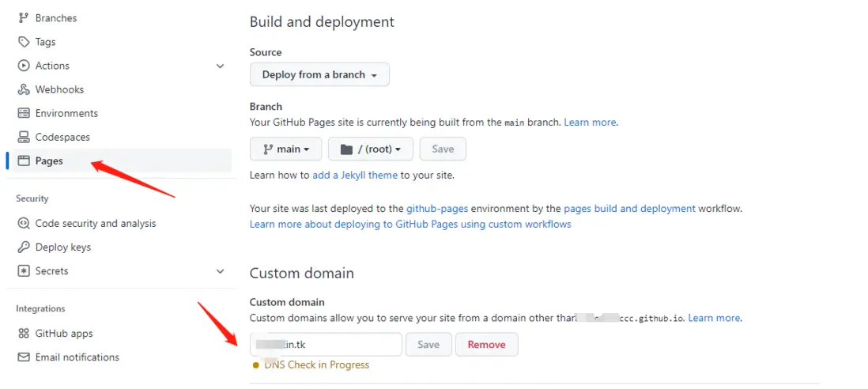
Task: Remove the custom domain
Action: (486, 344)
